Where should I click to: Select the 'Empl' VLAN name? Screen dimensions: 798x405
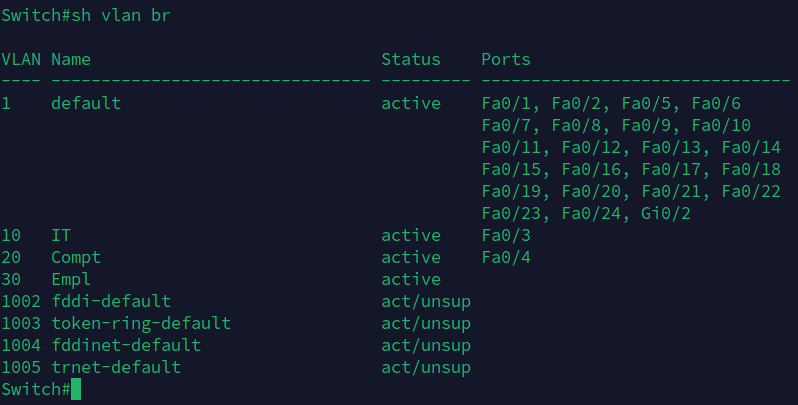(x=71, y=279)
